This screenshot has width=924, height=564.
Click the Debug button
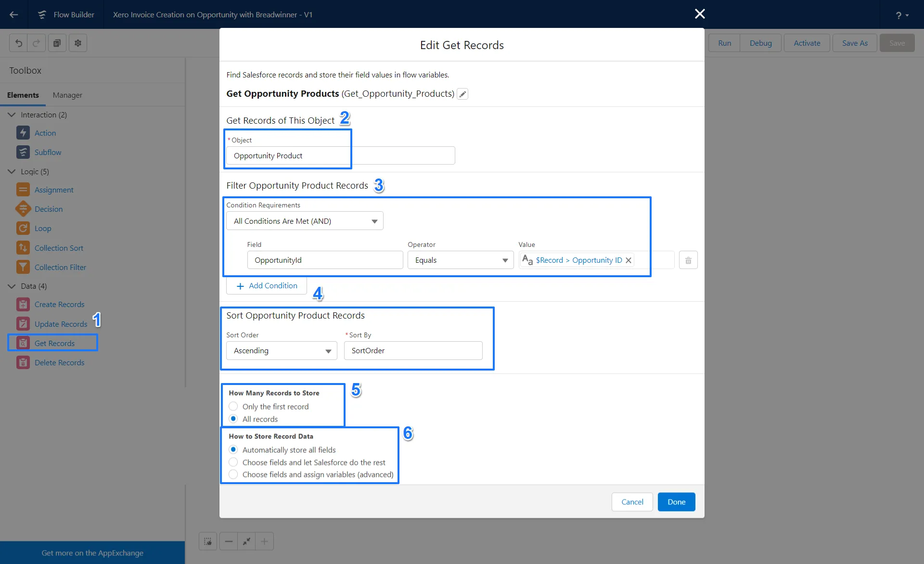(760, 43)
